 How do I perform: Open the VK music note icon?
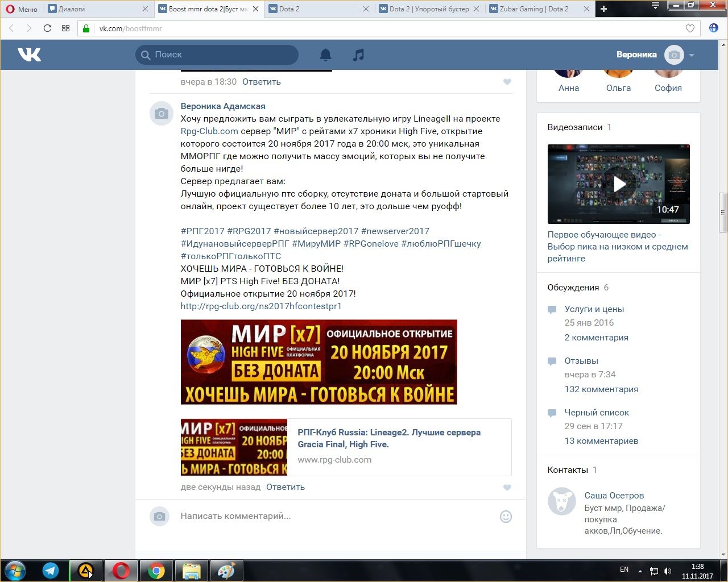click(358, 55)
